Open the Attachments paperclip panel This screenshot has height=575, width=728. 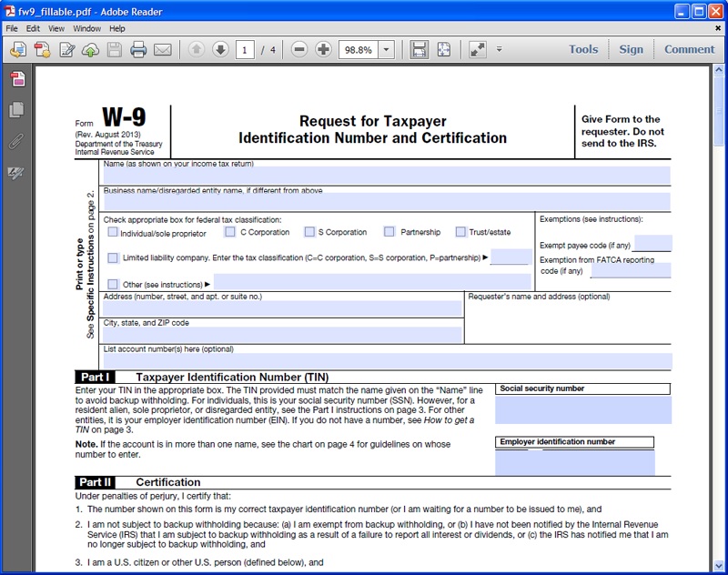[16, 141]
